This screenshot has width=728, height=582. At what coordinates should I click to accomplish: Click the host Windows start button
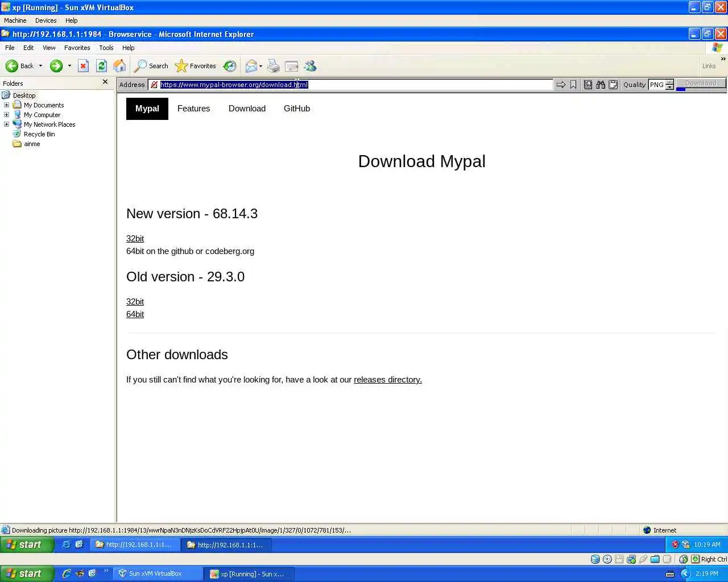[27, 573]
